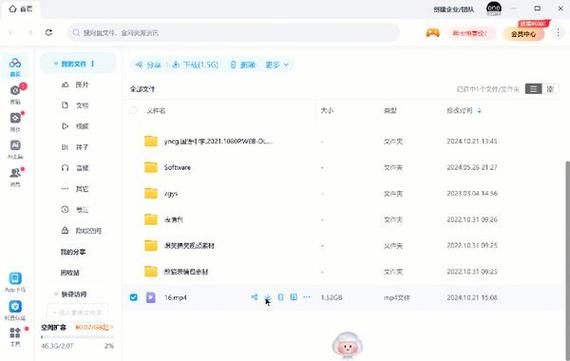
Task: Click the 下载(1.5G) button
Action: (x=196, y=65)
